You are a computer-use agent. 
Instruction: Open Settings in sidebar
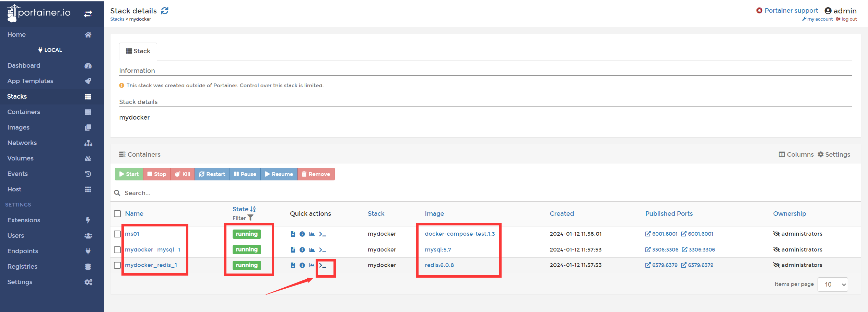[52, 282]
